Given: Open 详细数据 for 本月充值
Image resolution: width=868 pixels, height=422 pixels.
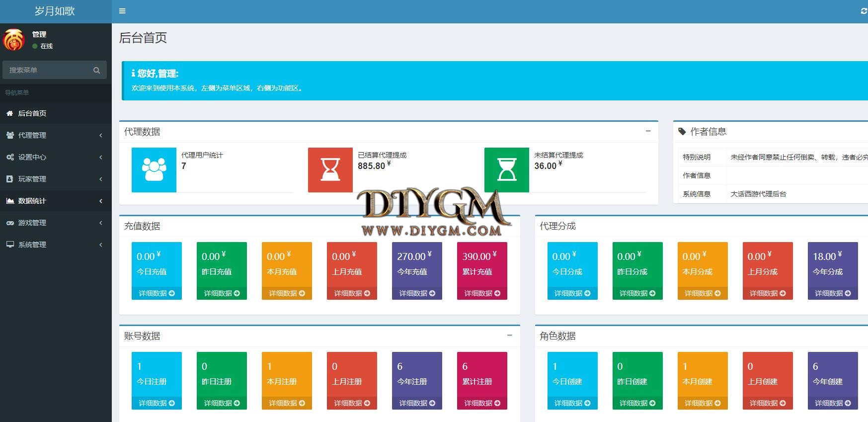Looking at the screenshot, I should point(287,293).
